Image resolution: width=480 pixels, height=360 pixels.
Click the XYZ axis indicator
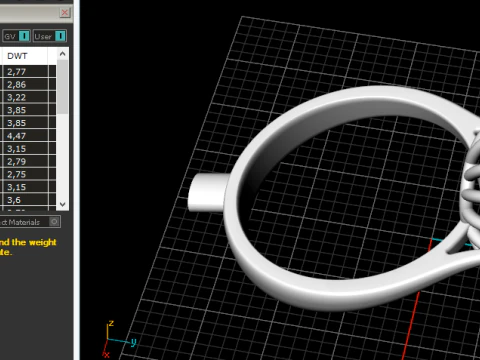click(x=119, y=339)
